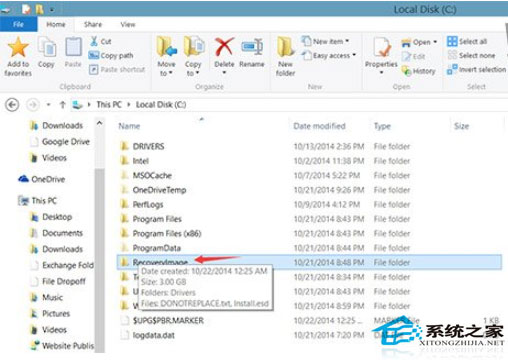The image size is (508, 360).
Task: Switch to the View ribbon tab
Action: pyautogui.click(x=128, y=24)
